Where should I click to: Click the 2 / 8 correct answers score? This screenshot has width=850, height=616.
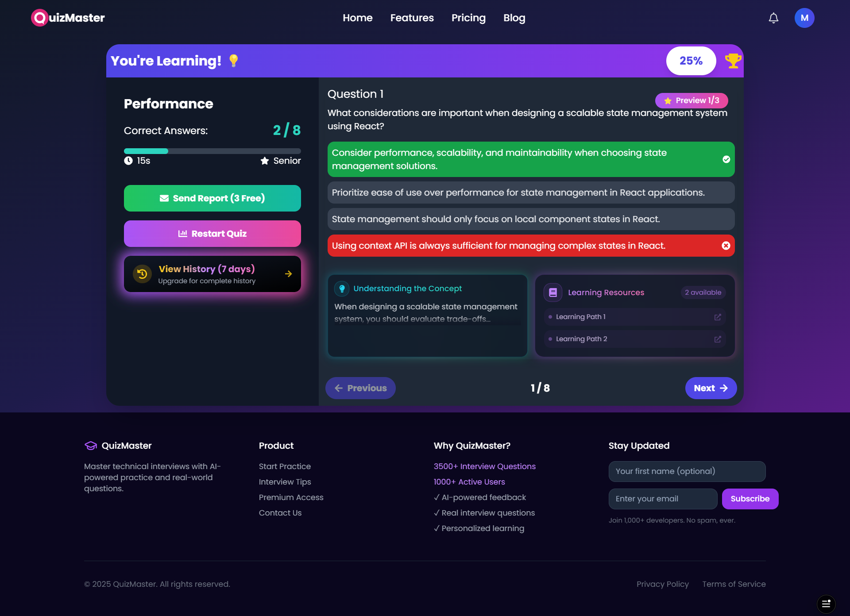287,130
